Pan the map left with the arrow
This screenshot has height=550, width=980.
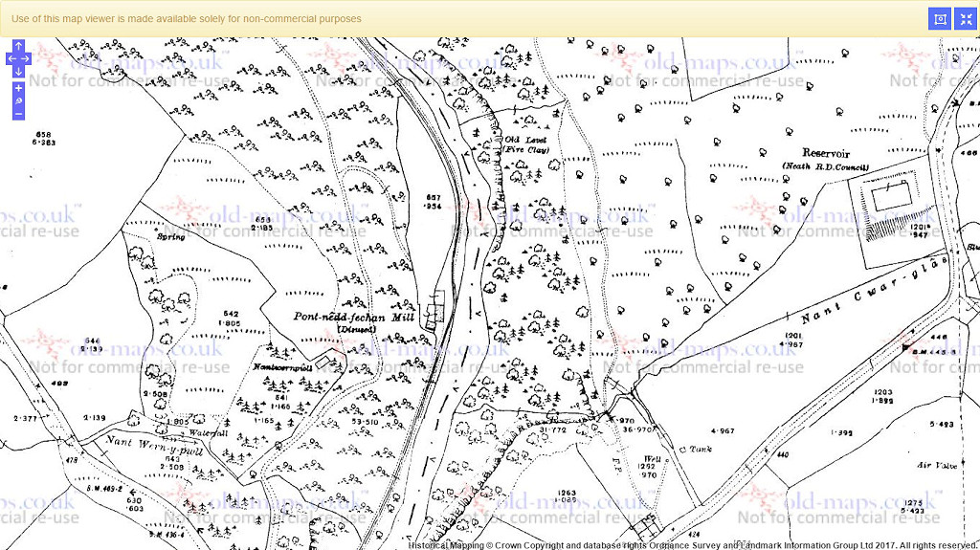point(11,58)
